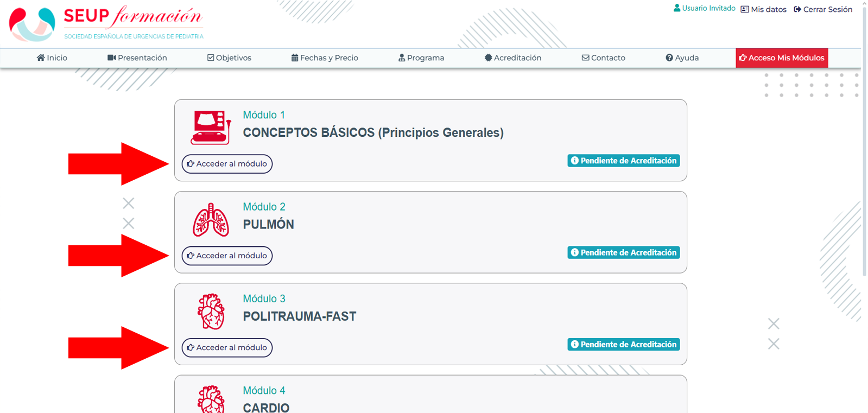Screen dimensions: 868x413
Task: Click Cerrar Sesión to log out
Action: tap(823, 9)
